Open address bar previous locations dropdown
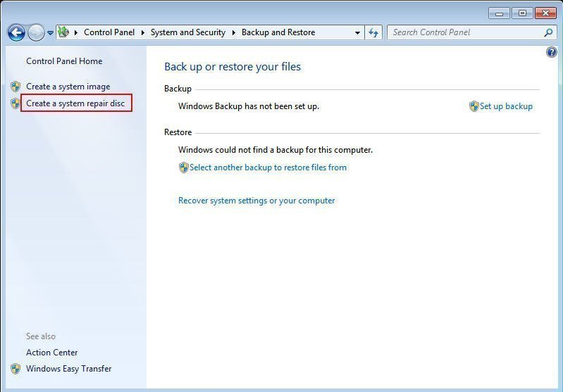The width and height of the screenshot is (563, 392). point(357,32)
